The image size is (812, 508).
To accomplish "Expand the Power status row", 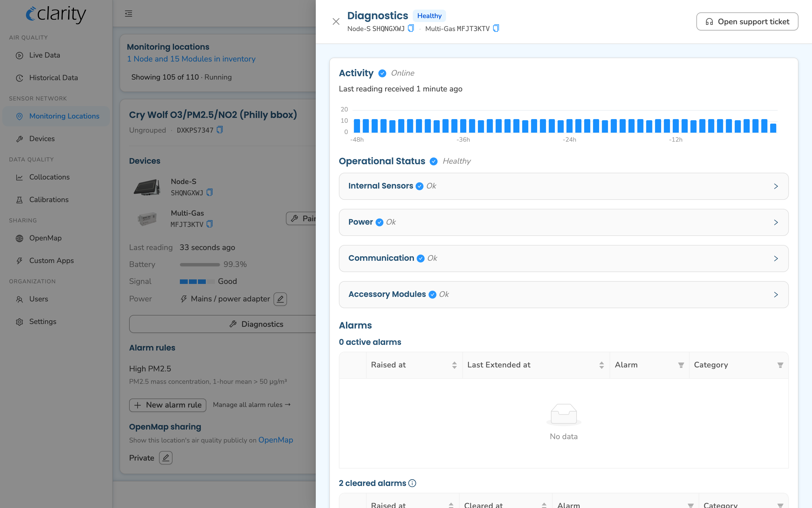I will point(564,222).
